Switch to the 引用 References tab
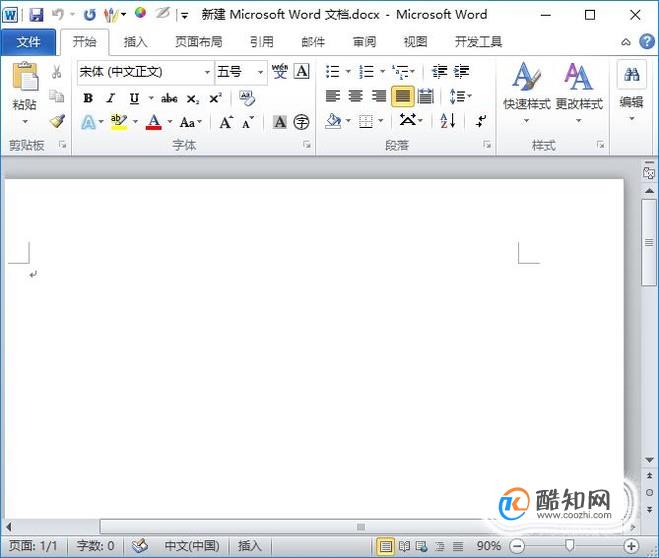The width and height of the screenshot is (659, 558). coord(261,42)
